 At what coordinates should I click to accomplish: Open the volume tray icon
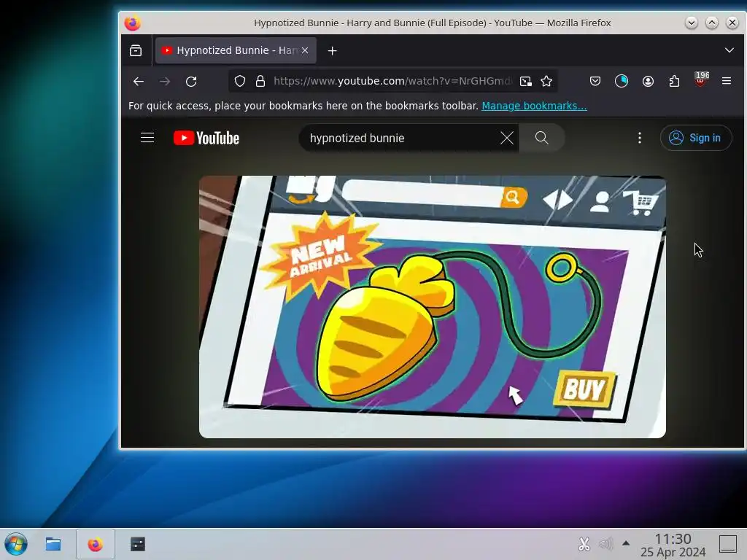coord(605,544)
